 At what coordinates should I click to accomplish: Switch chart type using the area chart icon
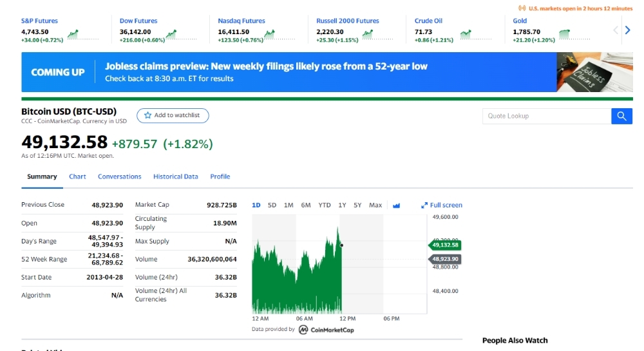pos(396,205)
